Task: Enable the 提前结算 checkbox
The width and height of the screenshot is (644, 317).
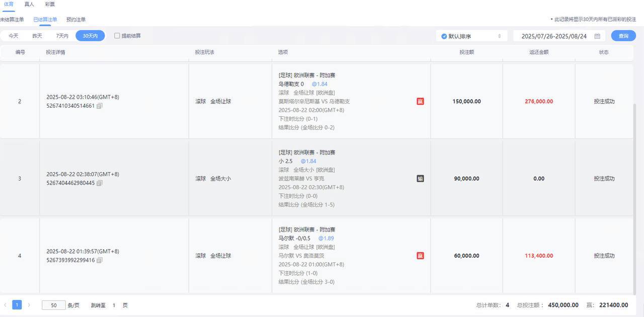Action: 117,36
